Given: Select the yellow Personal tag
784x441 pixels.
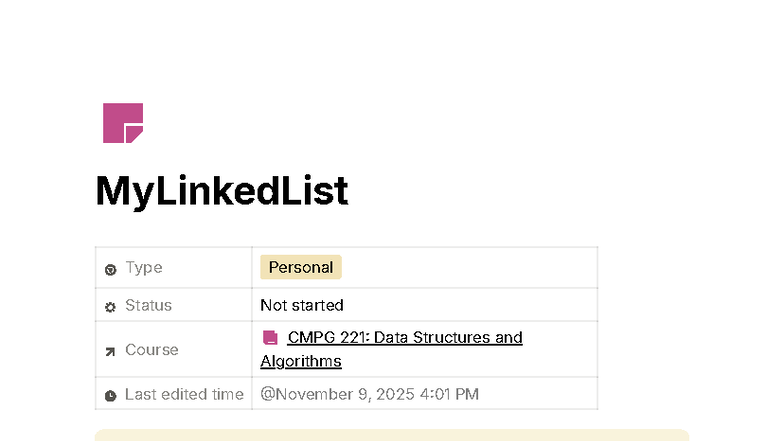Looking at the screenshot, I should coord(301,267).
